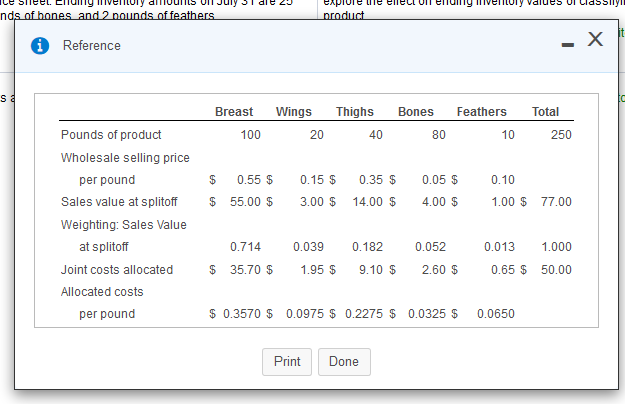
Task: Click the Print button
Action: (x=287, y=362)
